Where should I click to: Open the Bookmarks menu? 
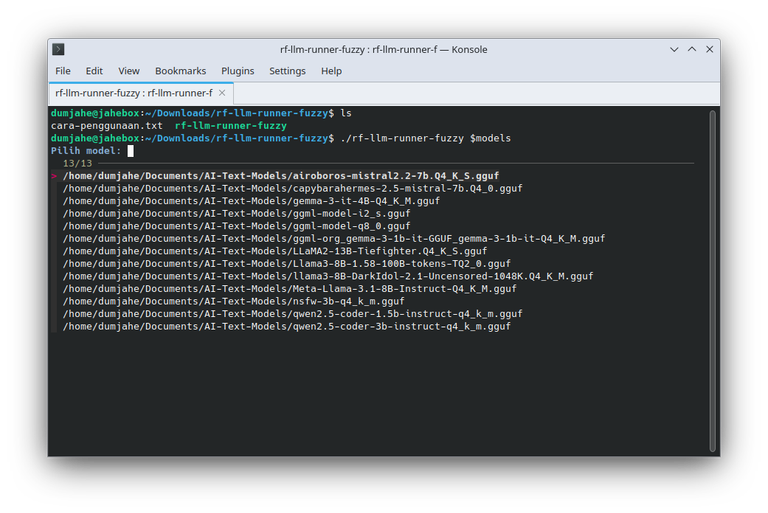click(x=180, y=71)
